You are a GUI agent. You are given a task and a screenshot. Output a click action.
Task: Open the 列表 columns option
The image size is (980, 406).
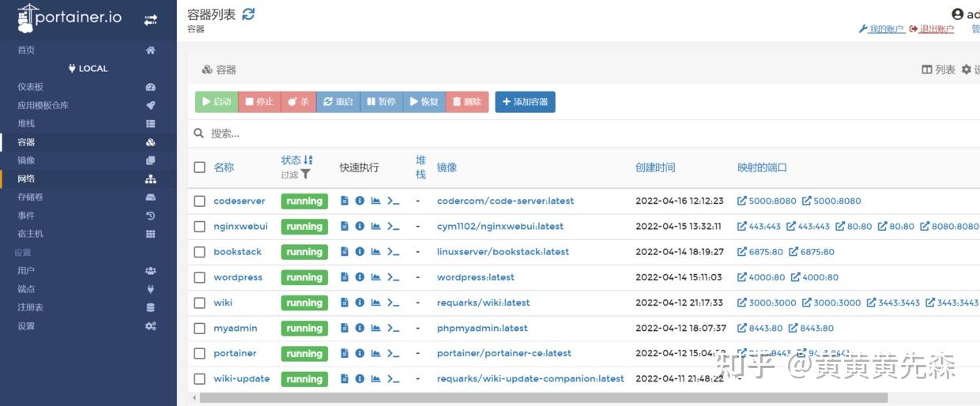point(938,70)
